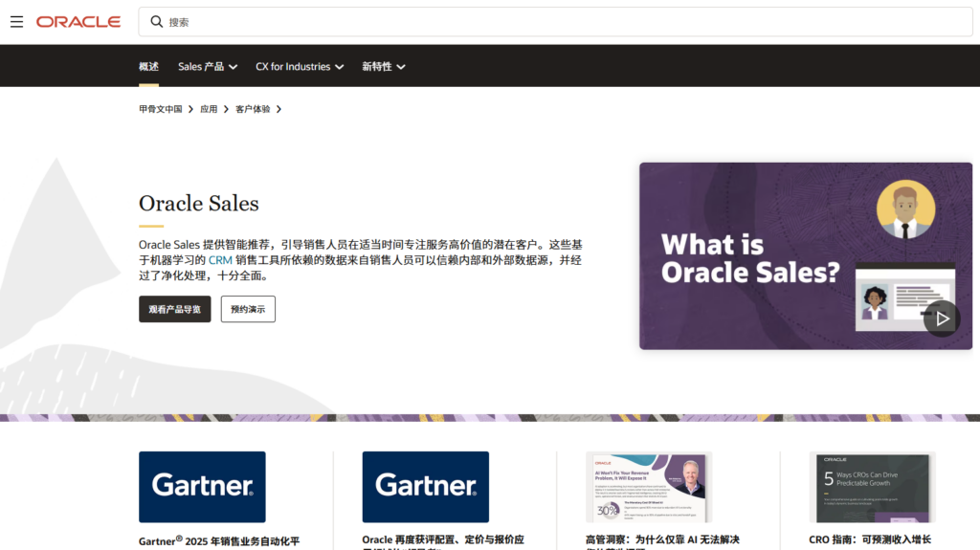The image size is (980, 550).
Task: Click chevron after 客户体验 breadcrumb
Action: click(x=278, y=109)
